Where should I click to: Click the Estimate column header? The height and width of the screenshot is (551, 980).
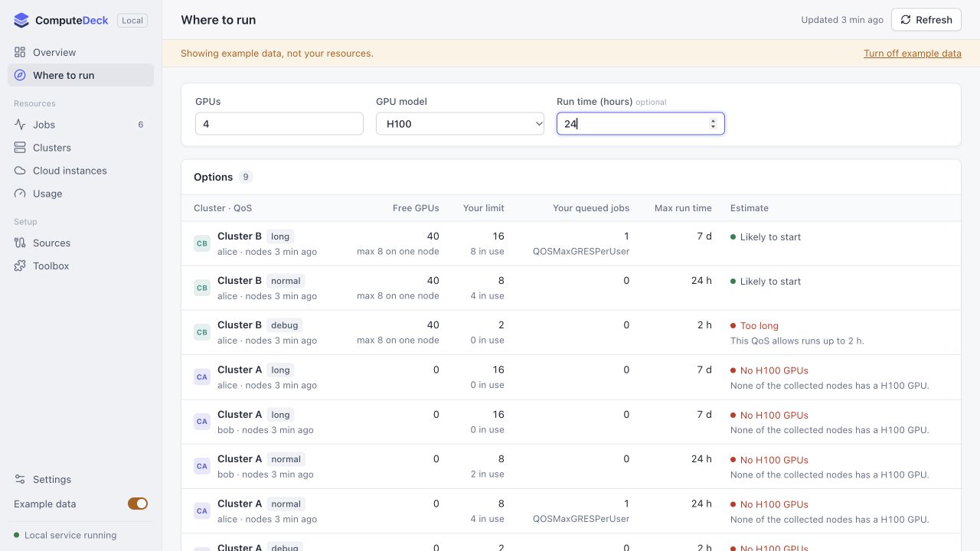(x=750, y=208)
